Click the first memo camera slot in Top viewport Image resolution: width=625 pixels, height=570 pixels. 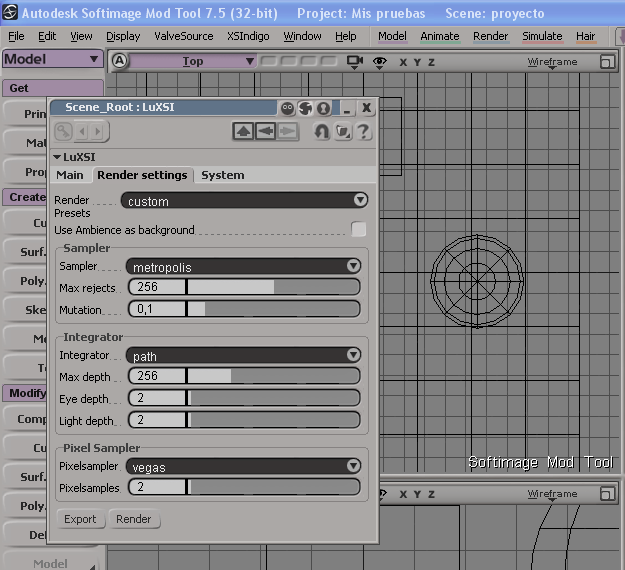(x=268, y=61)
